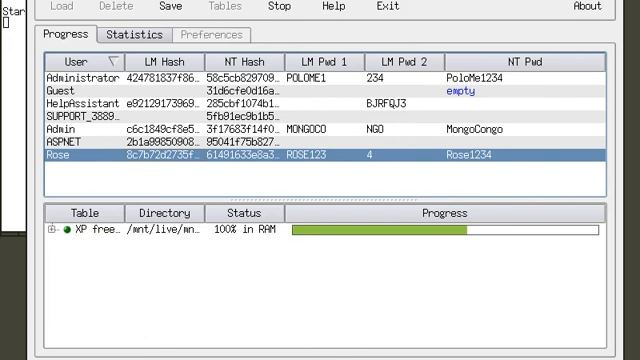Click the green table progress bar
Screen dimensions: 640x360
(x=445, y=230)
